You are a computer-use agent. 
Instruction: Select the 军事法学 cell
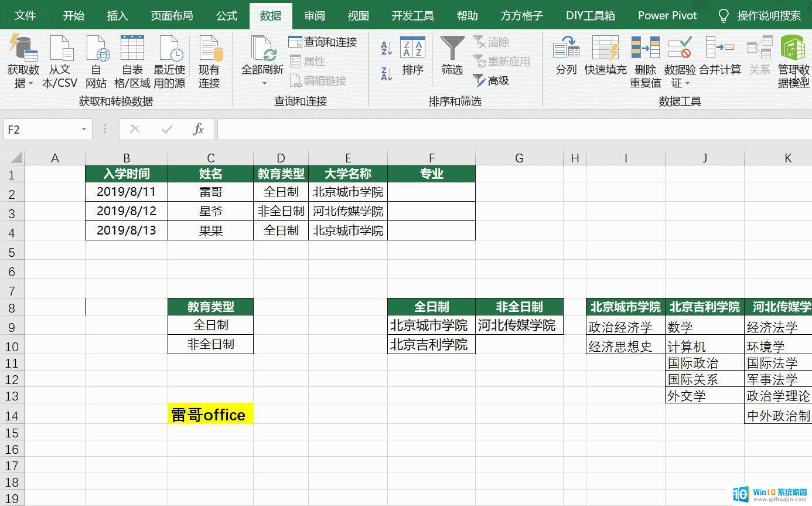(778, 379)
